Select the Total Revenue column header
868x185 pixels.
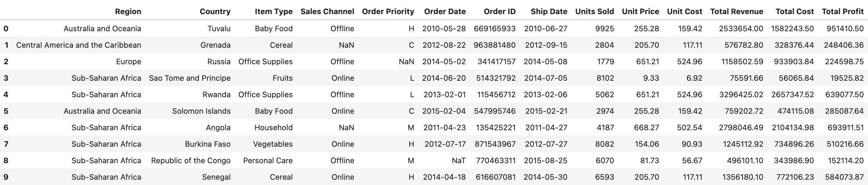tap(737, 11)
